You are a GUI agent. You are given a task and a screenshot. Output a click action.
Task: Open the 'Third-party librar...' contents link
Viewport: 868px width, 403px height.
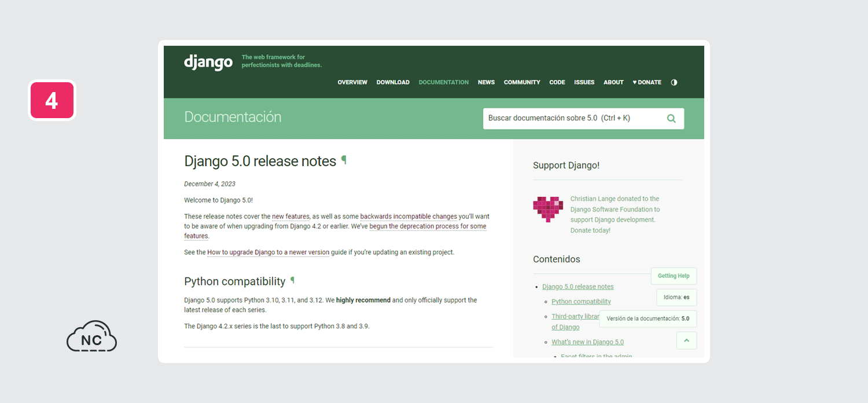coord(575,317)
